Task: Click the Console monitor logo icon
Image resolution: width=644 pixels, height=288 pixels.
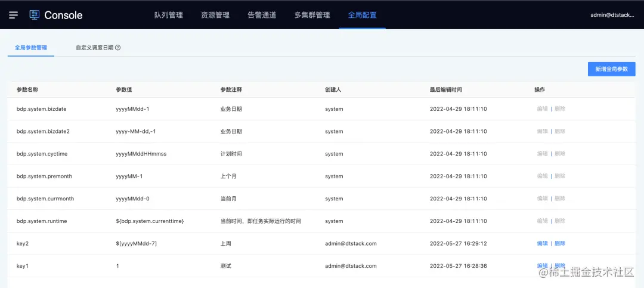Action: (35, 15)
